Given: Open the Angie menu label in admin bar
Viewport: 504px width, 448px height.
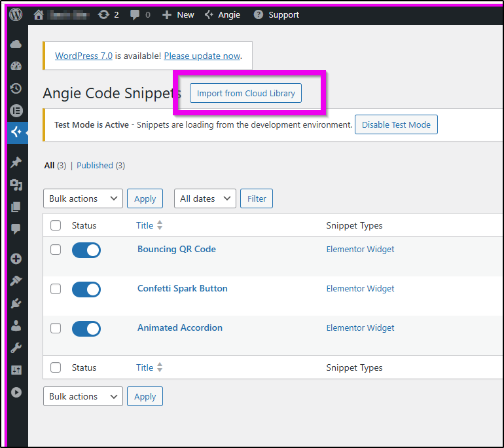Looking at the screenshot, I should click(x=229, y=15).
